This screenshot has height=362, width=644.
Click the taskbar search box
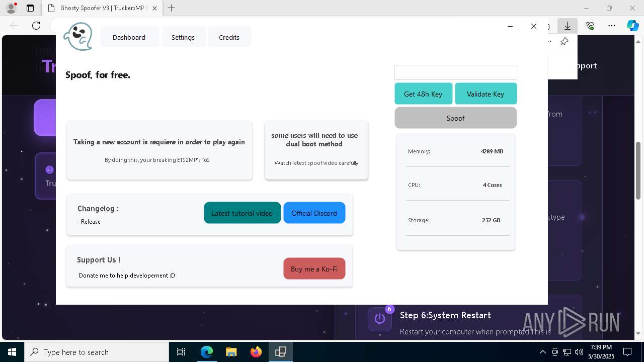[97, 352]
